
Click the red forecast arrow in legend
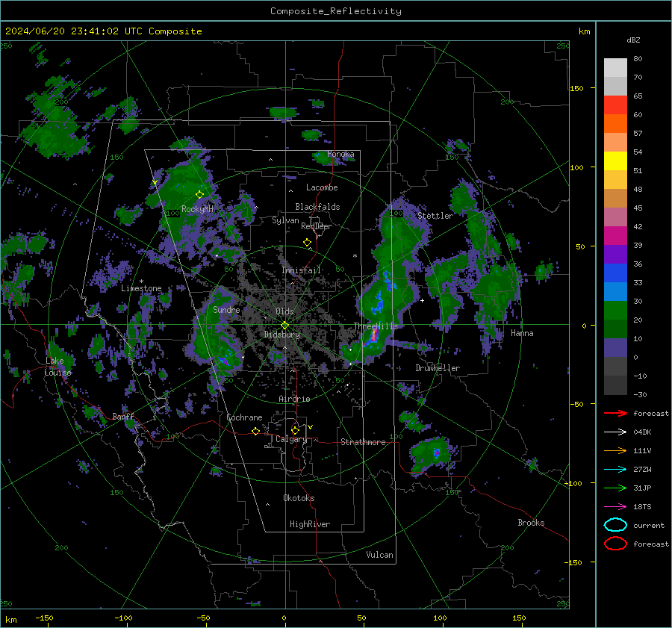coord(615,413)
